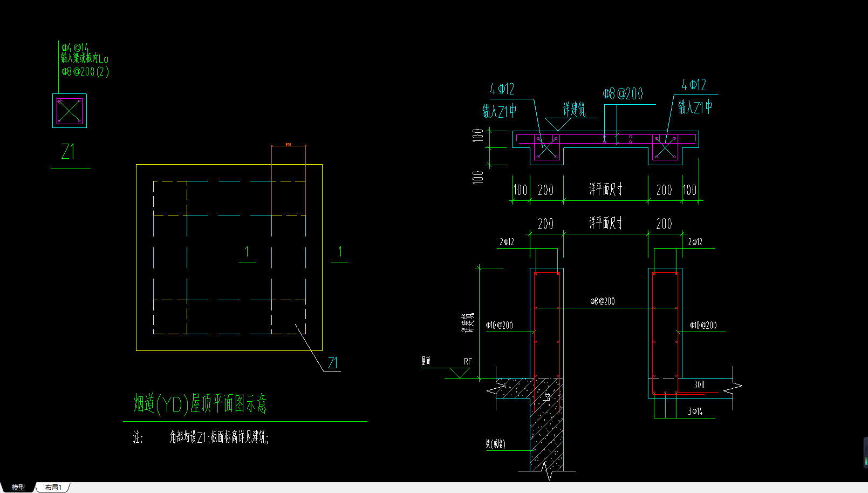Click the left 锚入Z1中 annotation
The height and width of the screenshot is (493, 868).
click(x=500, y=111)
